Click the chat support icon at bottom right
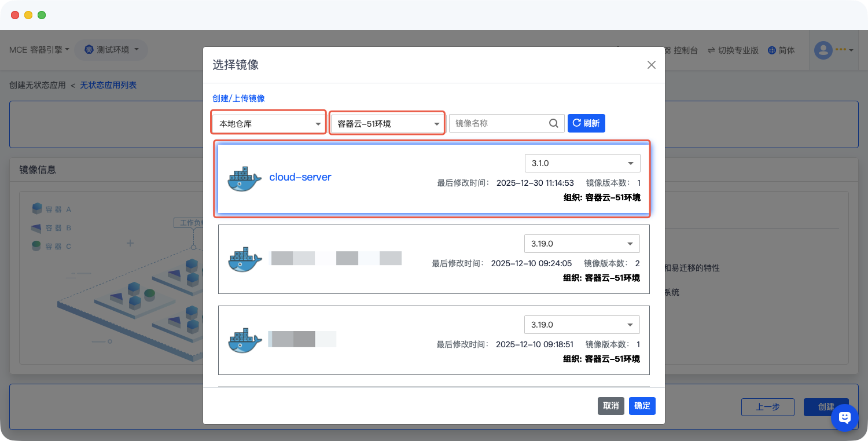Image resolution: width=868 pixels, height=441 pixels. 844,417
